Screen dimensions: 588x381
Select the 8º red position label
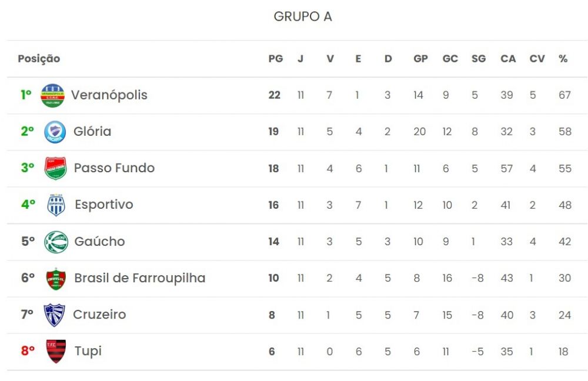[x=28, y=351]
